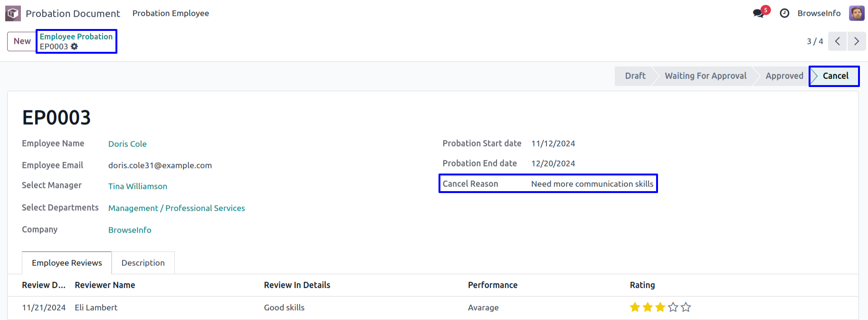
Task: Open the Employee Probation breadcrumb link
Action: (76, 37)
